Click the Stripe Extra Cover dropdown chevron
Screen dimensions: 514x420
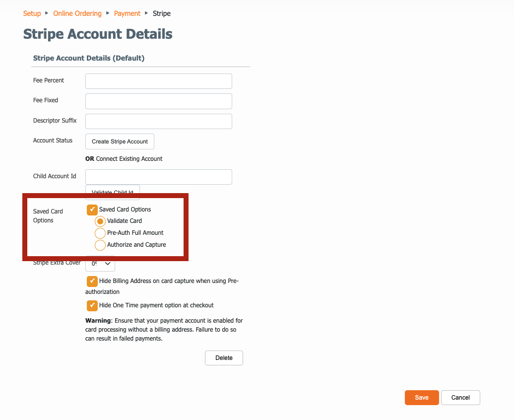(108, 264)
